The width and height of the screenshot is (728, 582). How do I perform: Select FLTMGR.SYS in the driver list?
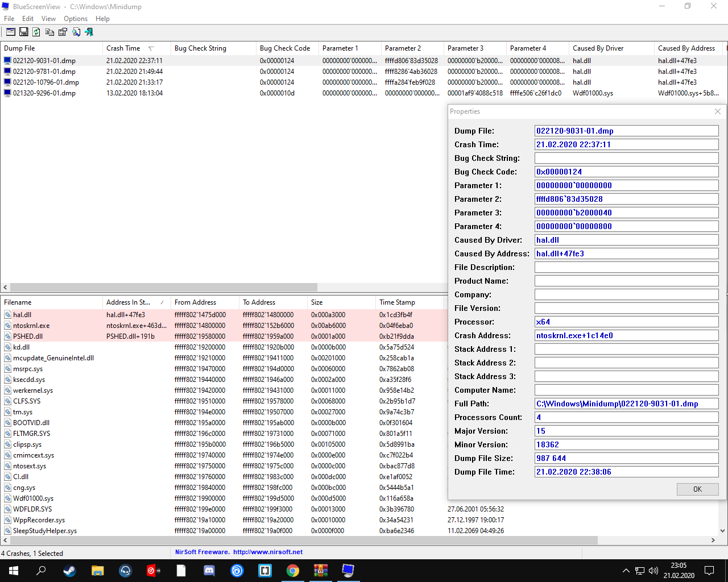(x=31, y=434)
